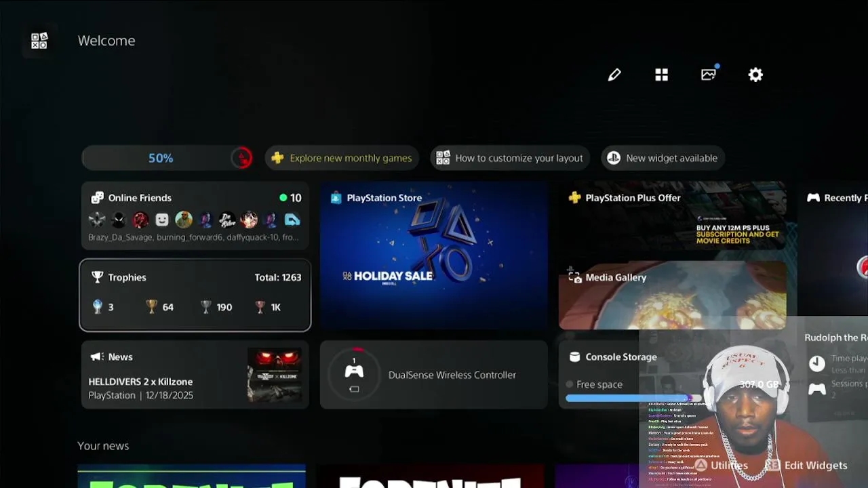Open the Media Gallery widget
Viewport: 868px width, 488px height.
tap(673, 296)
